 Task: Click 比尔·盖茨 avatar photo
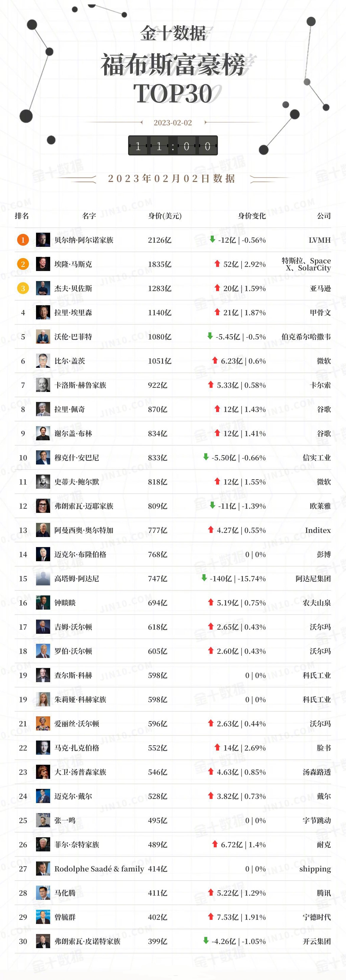43,361
